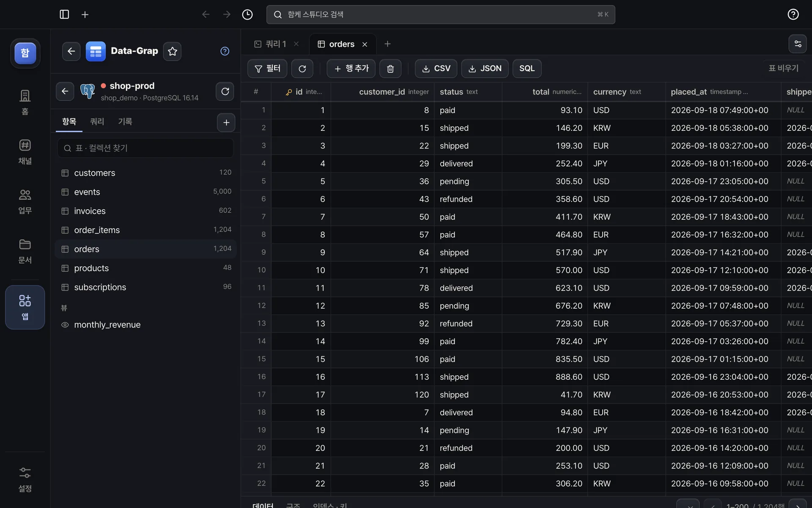This screenshot has width=812, height=508.
Task: Click the plus icon beside sidebar toggle
Action: coord(85,14)
